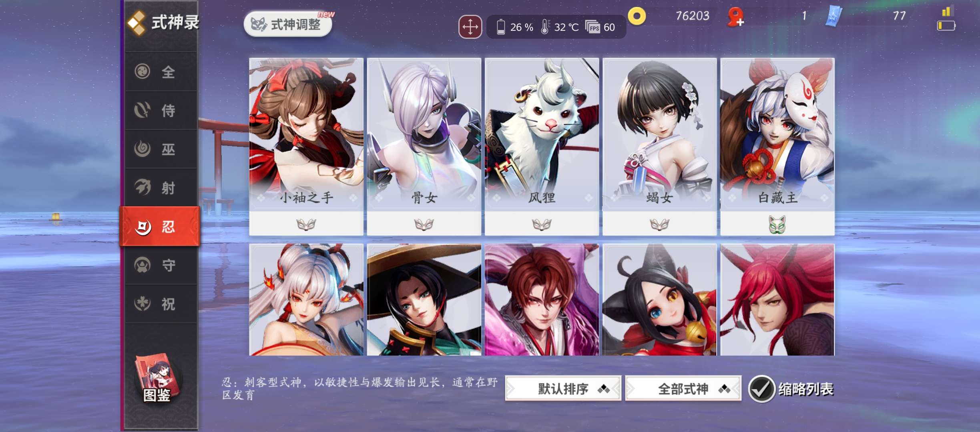980x432 pixels.
Task: Click the mask toggle under 蝎女
Action: tap(659, 224)
